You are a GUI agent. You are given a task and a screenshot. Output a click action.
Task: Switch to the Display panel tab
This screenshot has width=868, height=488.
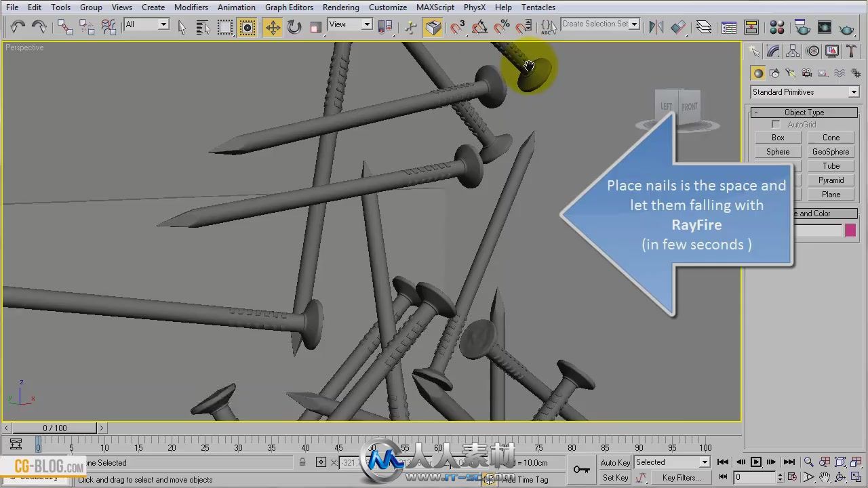pyautogui.click(x=832, y=52)
